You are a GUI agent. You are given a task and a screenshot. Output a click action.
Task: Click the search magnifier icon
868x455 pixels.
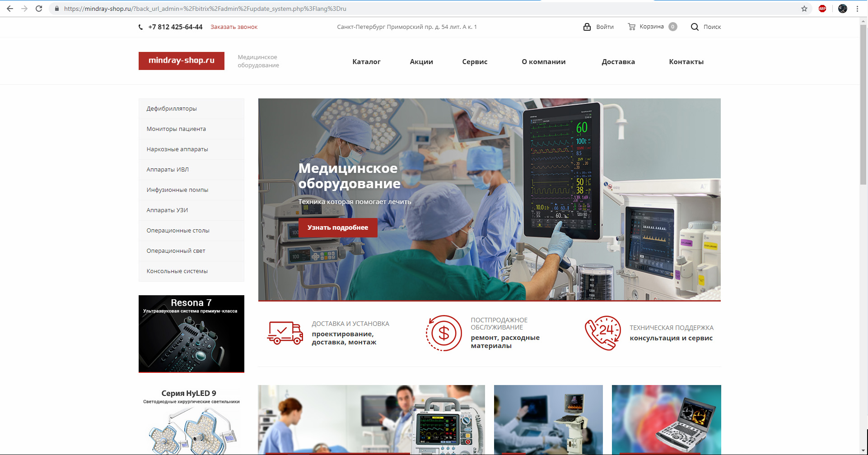click(695, 27)
